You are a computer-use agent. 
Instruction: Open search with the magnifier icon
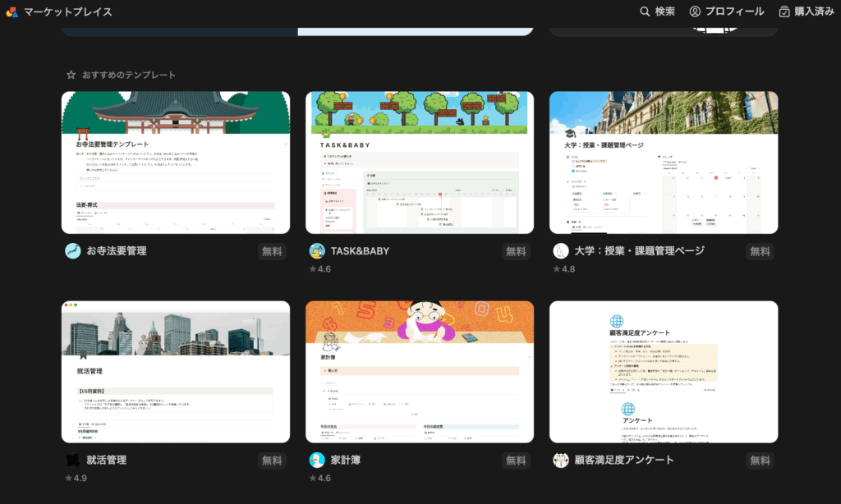pyautogui.click(x=646, y=11)
